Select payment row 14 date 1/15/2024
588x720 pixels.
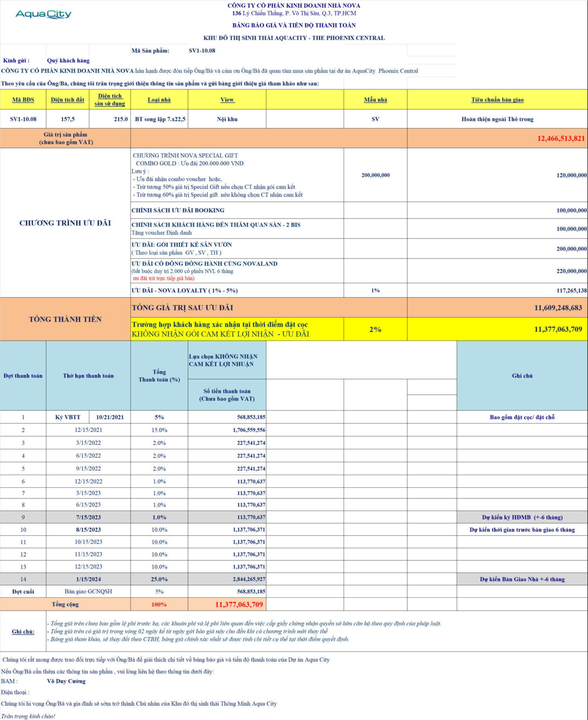(x=88, y=579)
